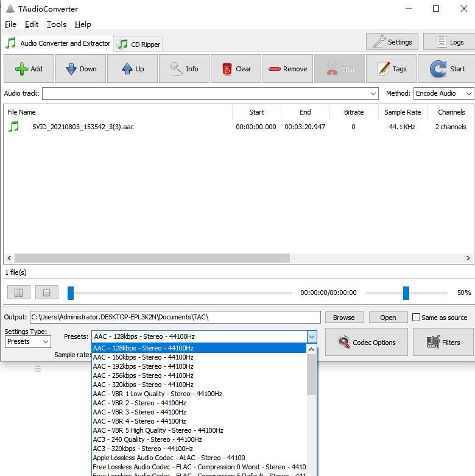The image size is (475, 476).
Task: Click the horizontal scrollbar of file list
Action: pos(152,258)
